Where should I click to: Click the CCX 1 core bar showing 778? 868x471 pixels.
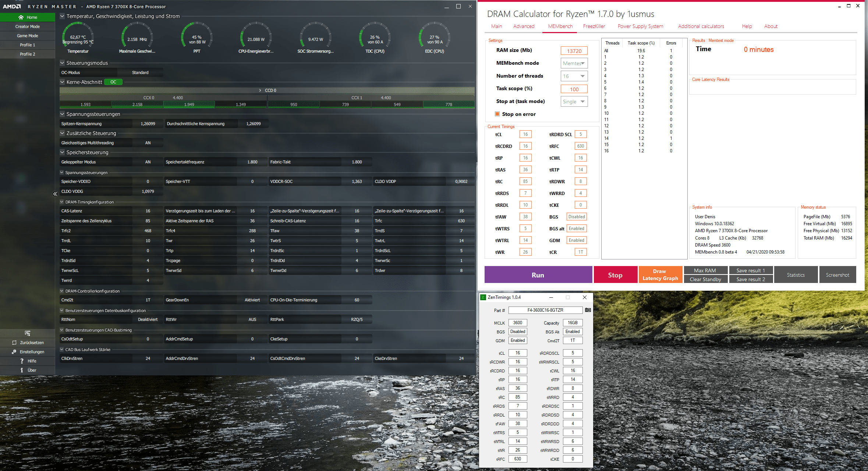449,105
